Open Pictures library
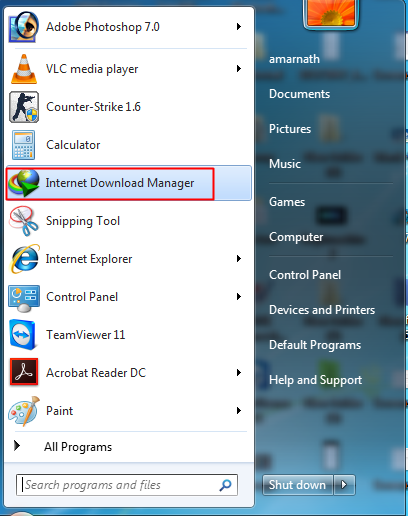Screen dimensions: 408x516 [290, 129]
